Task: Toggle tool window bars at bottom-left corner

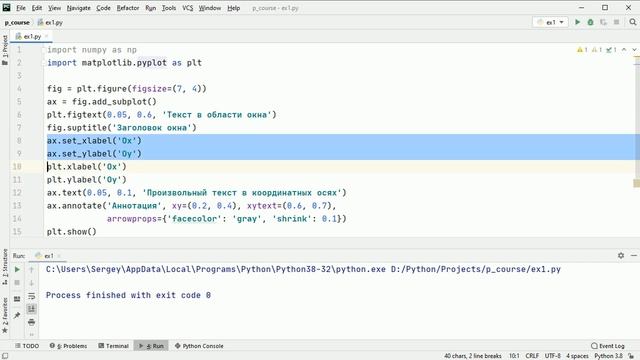Action: pyautogui.click(x=5, y=356)
